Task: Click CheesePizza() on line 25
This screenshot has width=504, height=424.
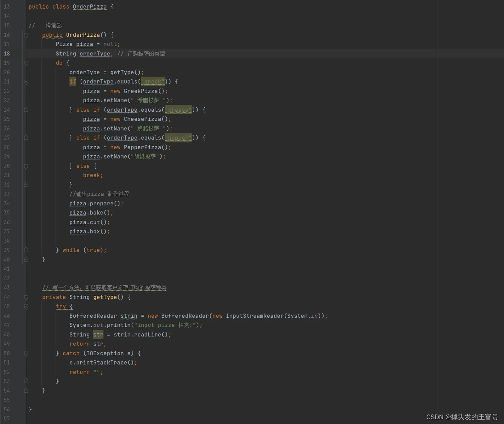Action: 146,119
